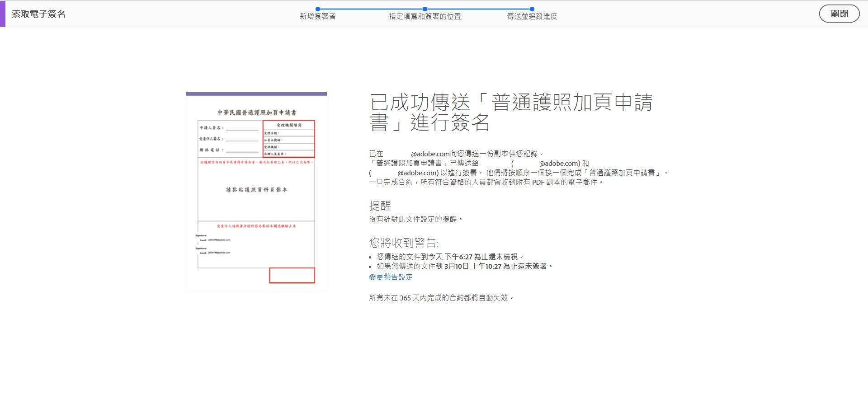Click the 一旦完成合約 PDF 副本 sentence
868x394 pixels.
486,182
